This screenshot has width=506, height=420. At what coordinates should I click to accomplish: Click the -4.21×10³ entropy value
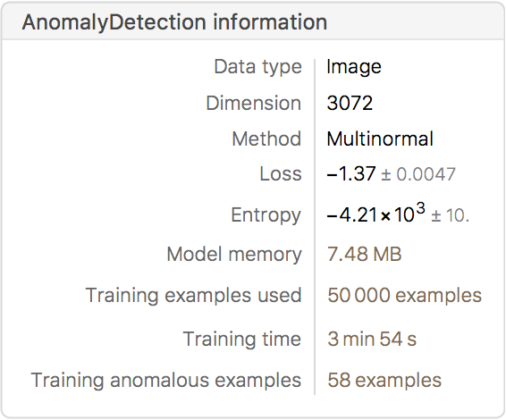pyautogui.click(x=375, y=214)
